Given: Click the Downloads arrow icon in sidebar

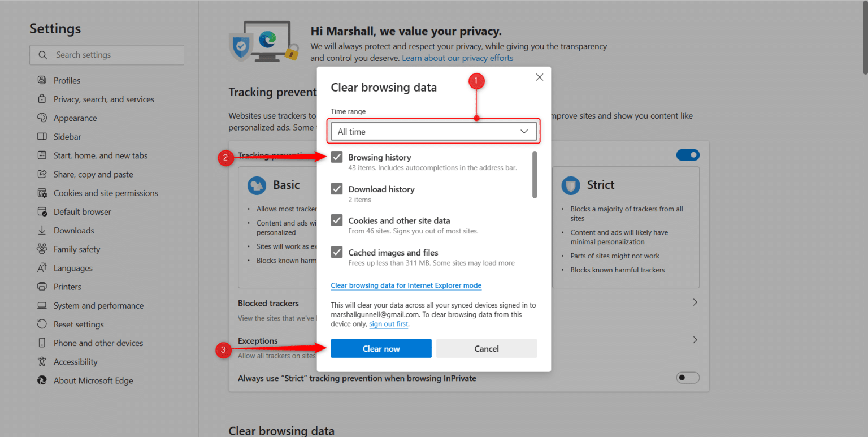Looking at the screenshot, I should click(x=42, y=230).
